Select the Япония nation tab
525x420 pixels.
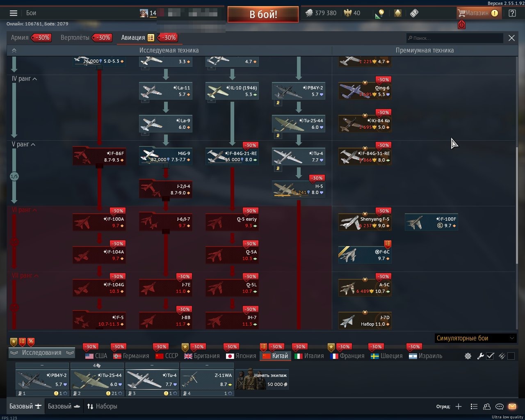(241, 356)
